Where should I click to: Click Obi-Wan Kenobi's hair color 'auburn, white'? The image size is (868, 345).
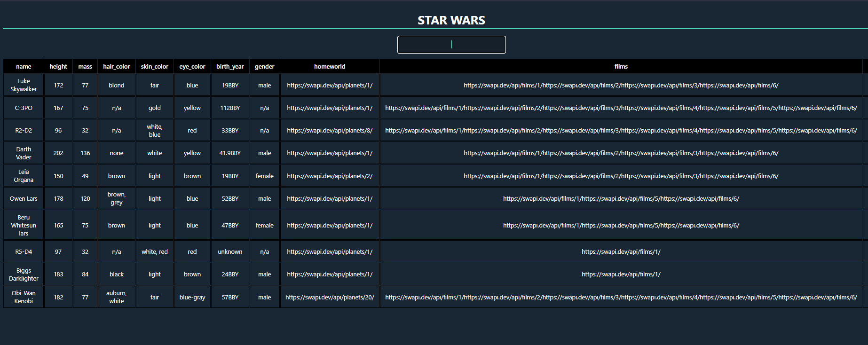pyautogui.click(x=117, y=297)
